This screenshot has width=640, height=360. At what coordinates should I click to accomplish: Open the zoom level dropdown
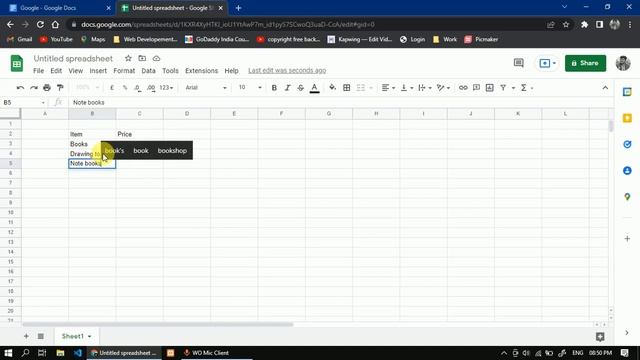click(x=87, y=88)
